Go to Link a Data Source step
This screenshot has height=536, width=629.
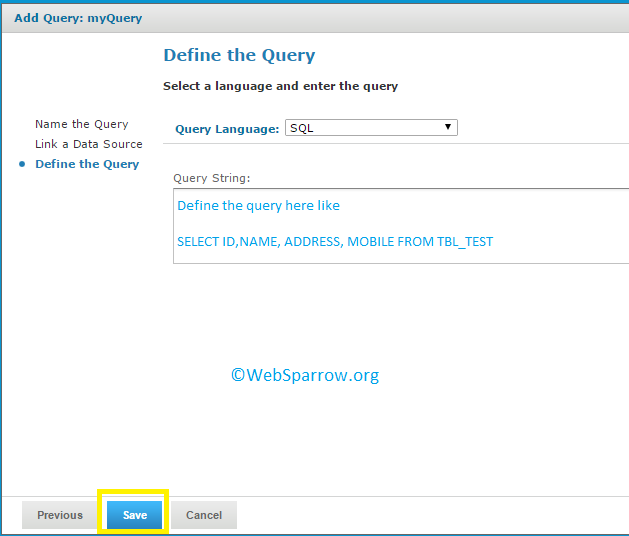click(x=89, y=144)
